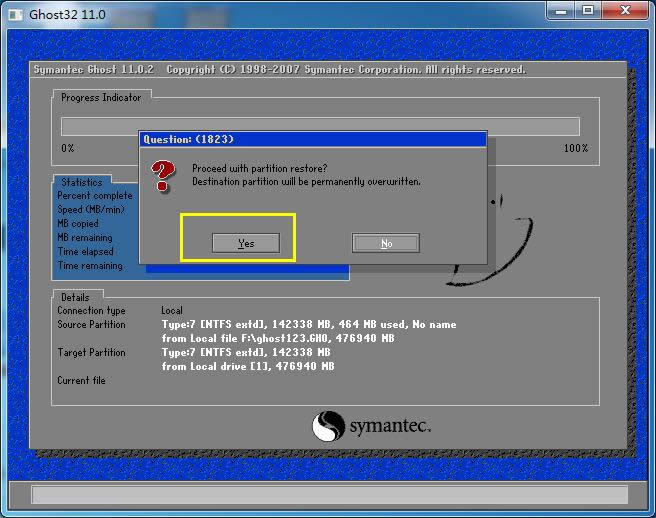Click the Symantec yin-yang logo icon

click(x=329, y=427)
